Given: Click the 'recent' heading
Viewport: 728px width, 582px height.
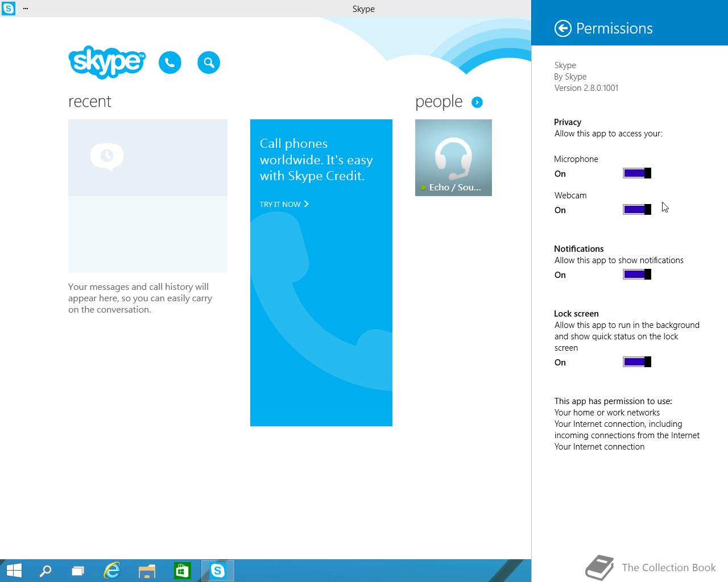Looking at the screenshot, I should pyautogui.click(x=90, y=102).
